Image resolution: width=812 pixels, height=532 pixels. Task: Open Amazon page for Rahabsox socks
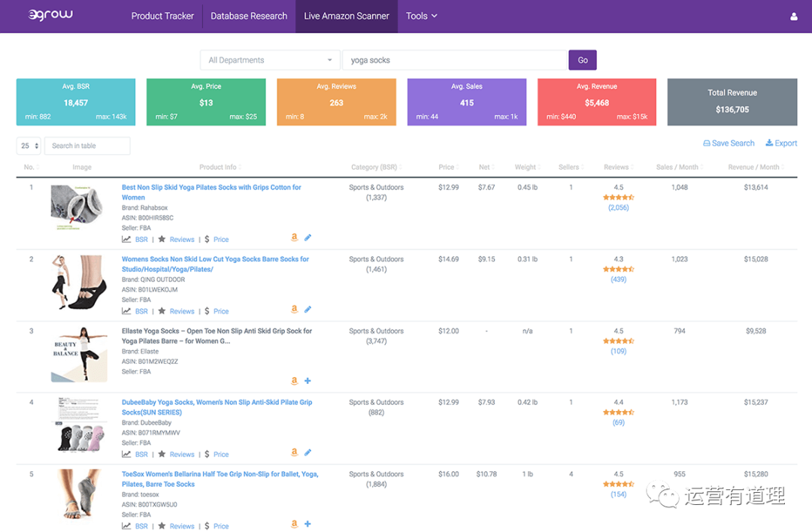coord(294,237)
